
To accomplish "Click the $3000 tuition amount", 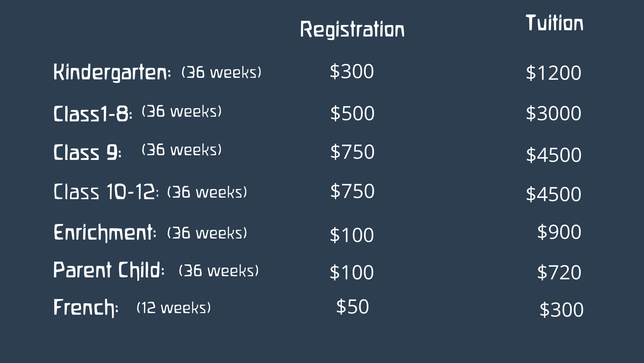I will point(553,114).
